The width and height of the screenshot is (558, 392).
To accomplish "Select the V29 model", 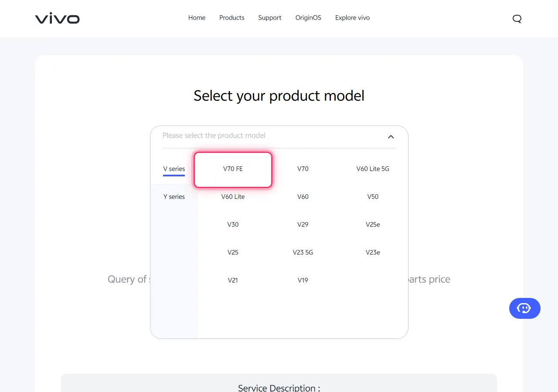I will (303, 225).
